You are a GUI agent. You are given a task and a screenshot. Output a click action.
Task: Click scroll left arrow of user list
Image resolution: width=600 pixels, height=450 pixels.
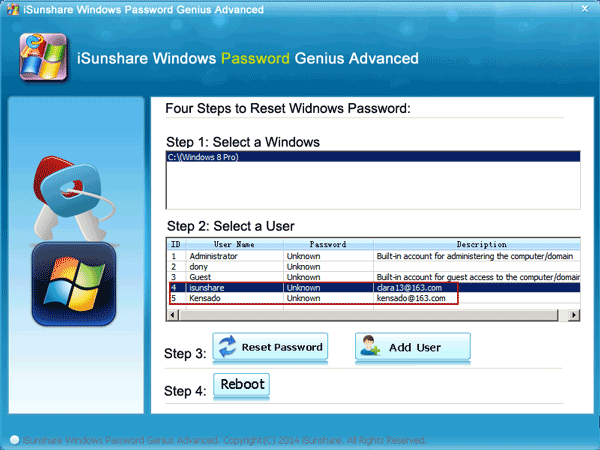coord(173,315)
